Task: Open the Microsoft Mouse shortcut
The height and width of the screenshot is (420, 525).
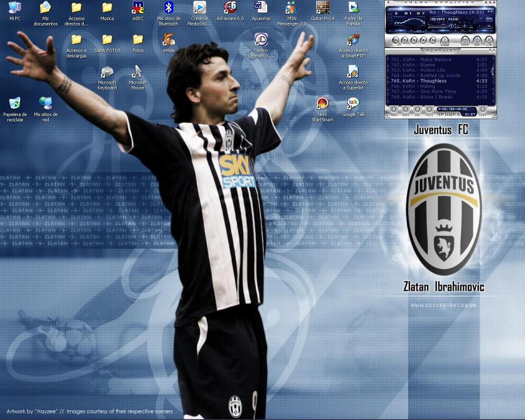Action: click(138, 78)
